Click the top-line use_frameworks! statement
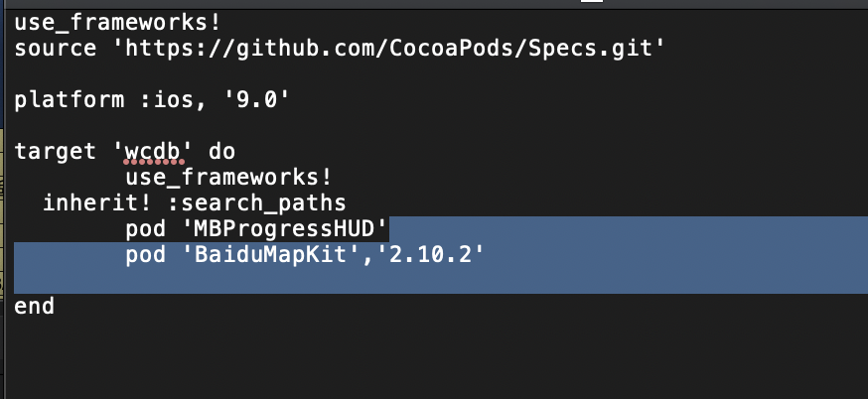 click(117, 23)
